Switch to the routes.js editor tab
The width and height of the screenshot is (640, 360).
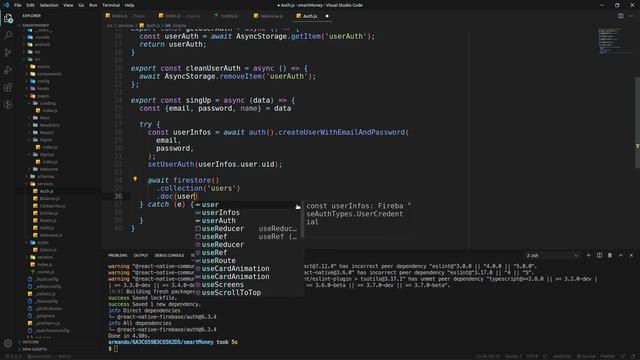pos(227,16)
